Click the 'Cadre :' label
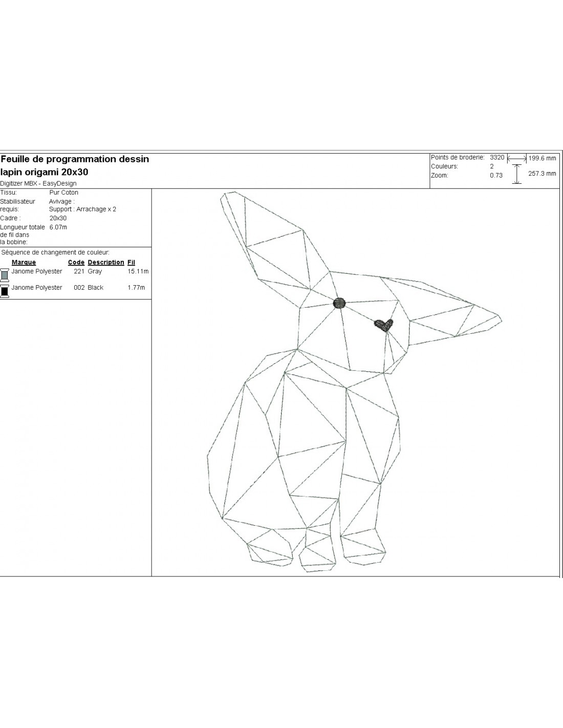The height and width of the screenshot is (728, 563). coord(10,218)
